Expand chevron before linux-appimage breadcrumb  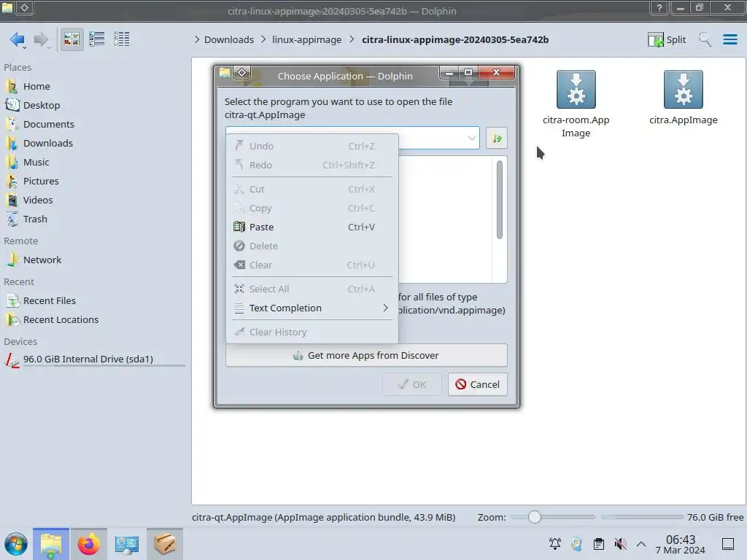coord(263,39)
